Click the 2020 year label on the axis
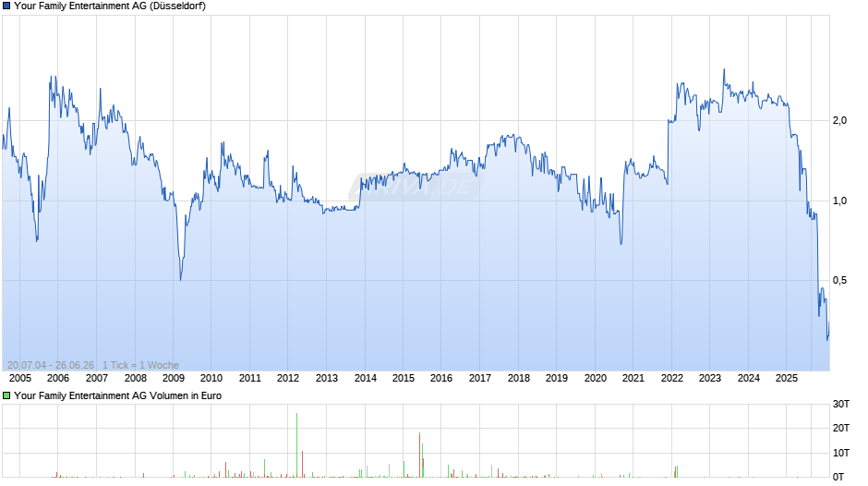Viewport: 868px width, 486px height. 596,378
